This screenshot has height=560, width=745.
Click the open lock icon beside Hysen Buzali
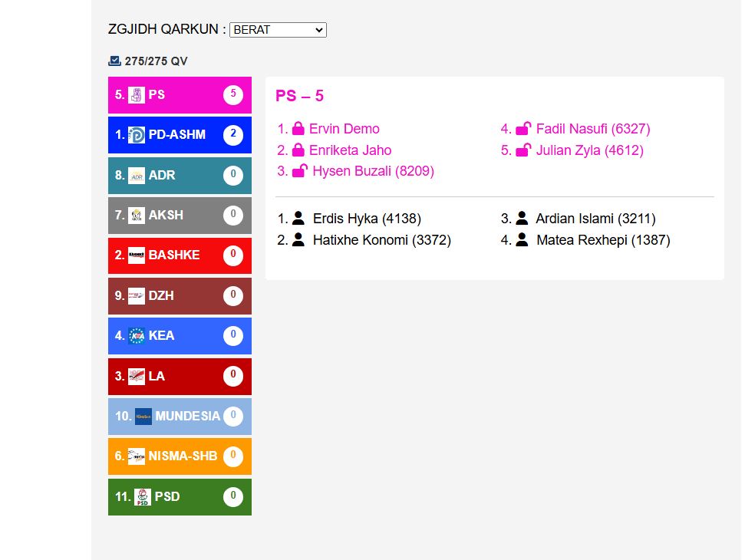tap(300, 171)
